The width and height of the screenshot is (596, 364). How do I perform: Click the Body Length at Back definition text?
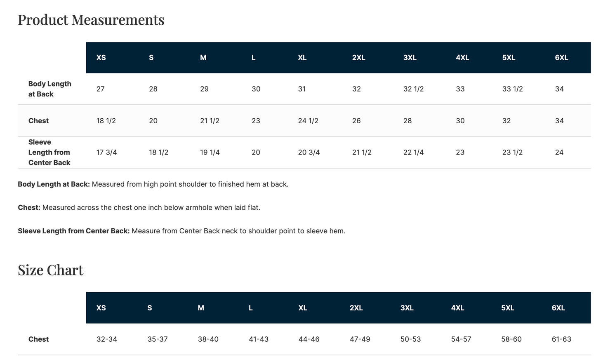click(x=153, y=184)
